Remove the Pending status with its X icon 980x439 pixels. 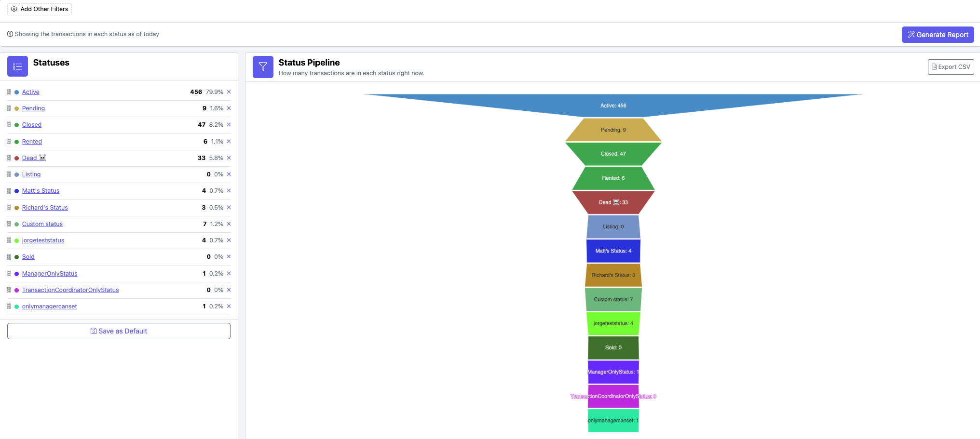click(x=229, y=108)
